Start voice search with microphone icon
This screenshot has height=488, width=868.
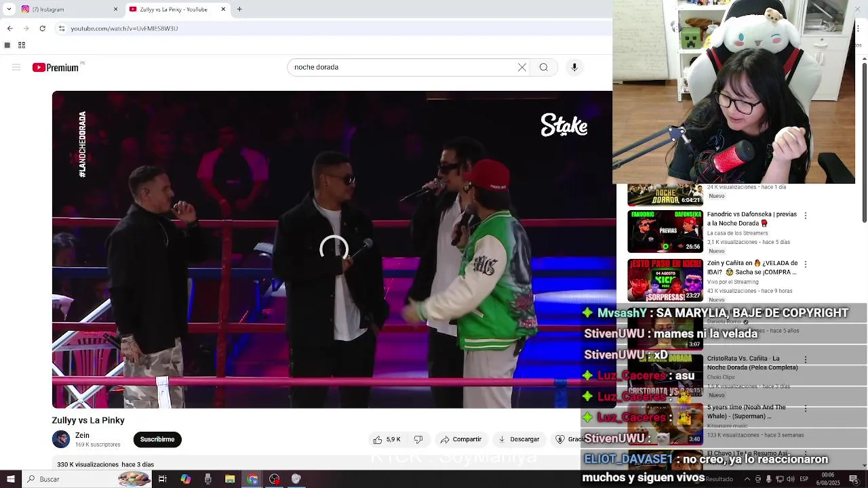click(x=574, y=67)
